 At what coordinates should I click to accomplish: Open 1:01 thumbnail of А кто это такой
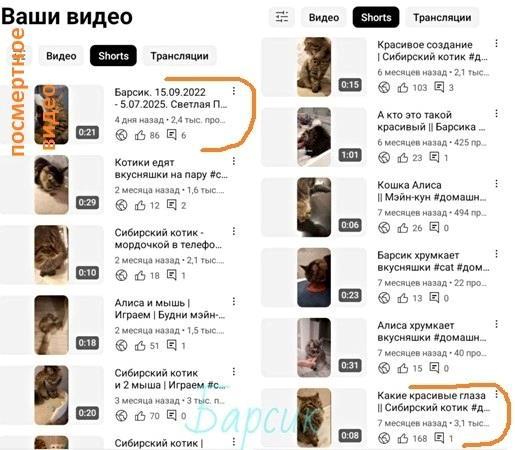[x=314, y=137]
